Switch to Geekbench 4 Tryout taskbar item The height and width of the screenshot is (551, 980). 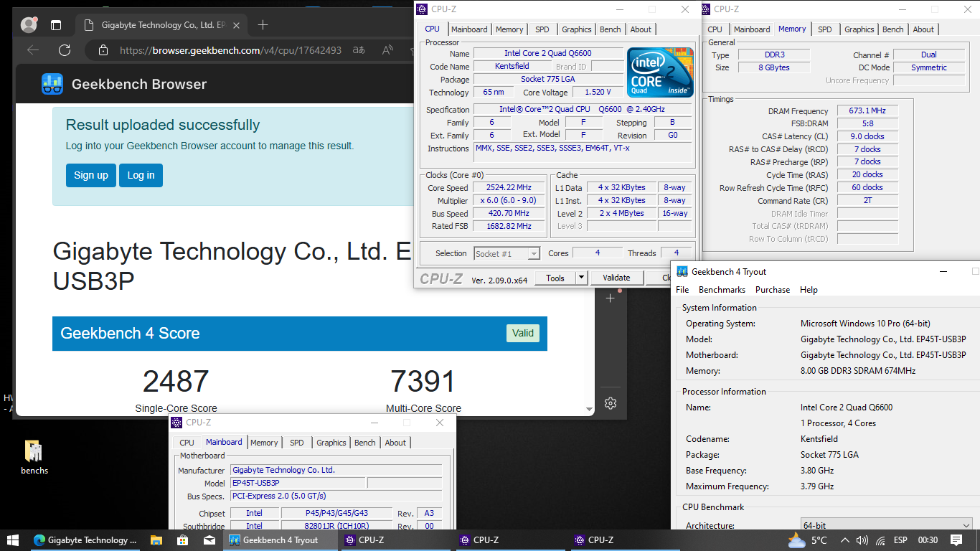(280, 540)
